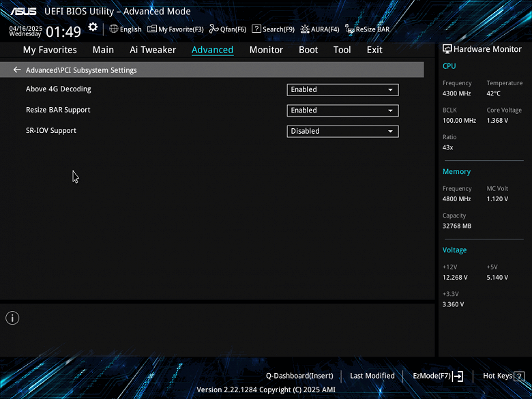Click the Last Modified button
Screen dimensions: 532x399
(x=372, y=376)
